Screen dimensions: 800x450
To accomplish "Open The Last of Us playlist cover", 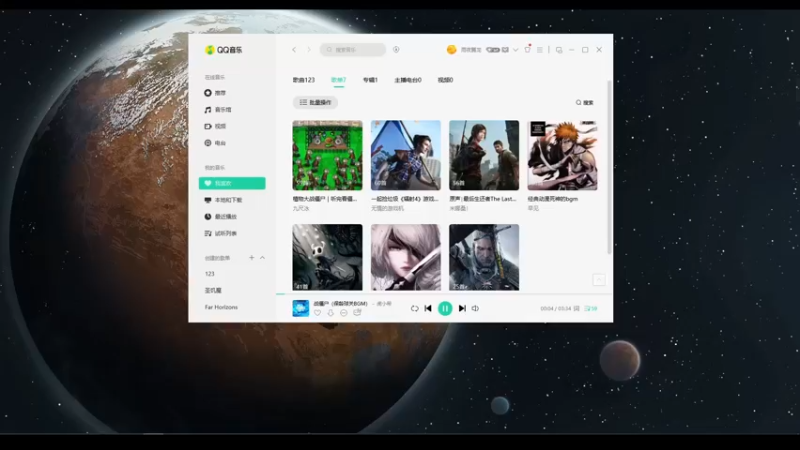I will (484, 155).
